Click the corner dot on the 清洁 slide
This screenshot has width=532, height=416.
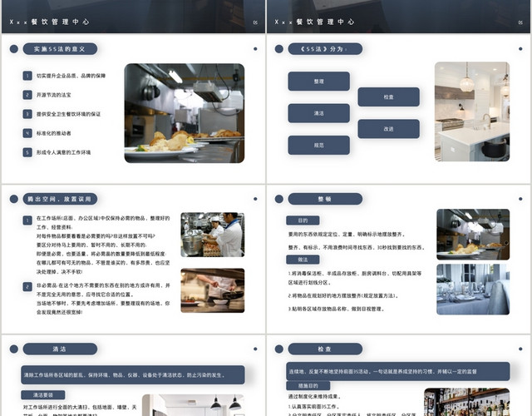pyautogui.click(x=255, y=349)
